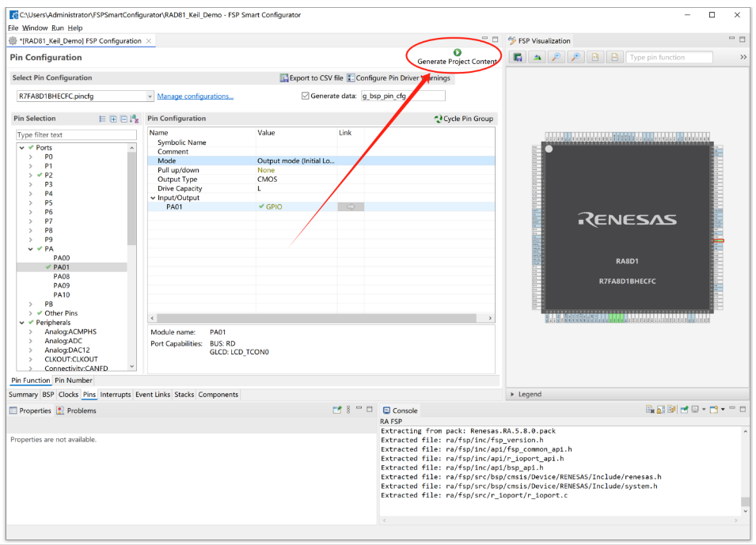Click the alphabetical sort icon in Pin Selection
The image size is (756, 545).
tap(135, 119)
